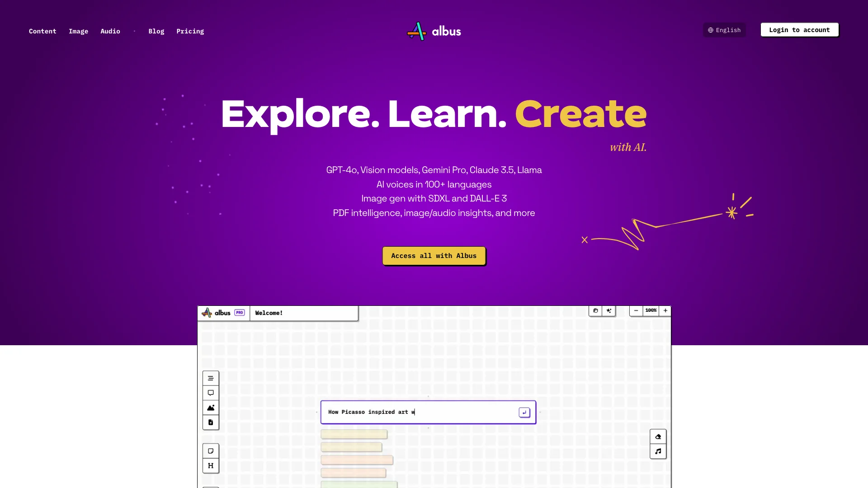The height and width of the screenshot is (488, 868).
Task: Click the Picasso art query input field
Action: point(427,412)
